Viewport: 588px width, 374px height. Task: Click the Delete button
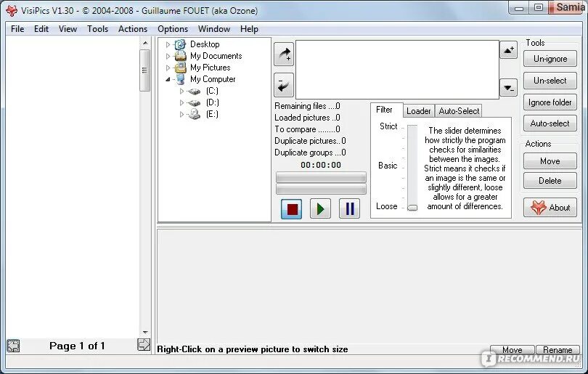click(550, 181)
